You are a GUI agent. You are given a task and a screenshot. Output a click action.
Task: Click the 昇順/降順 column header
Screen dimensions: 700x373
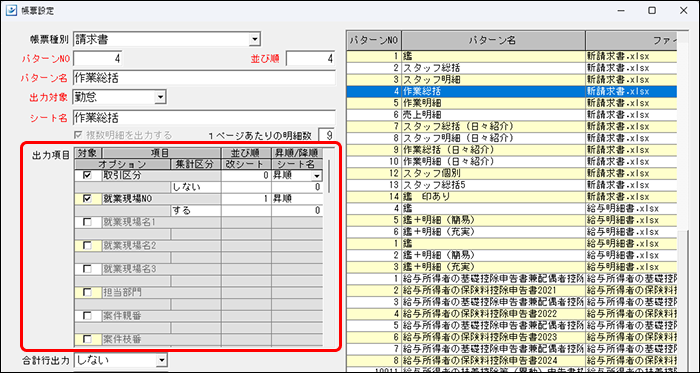point(297,153)
